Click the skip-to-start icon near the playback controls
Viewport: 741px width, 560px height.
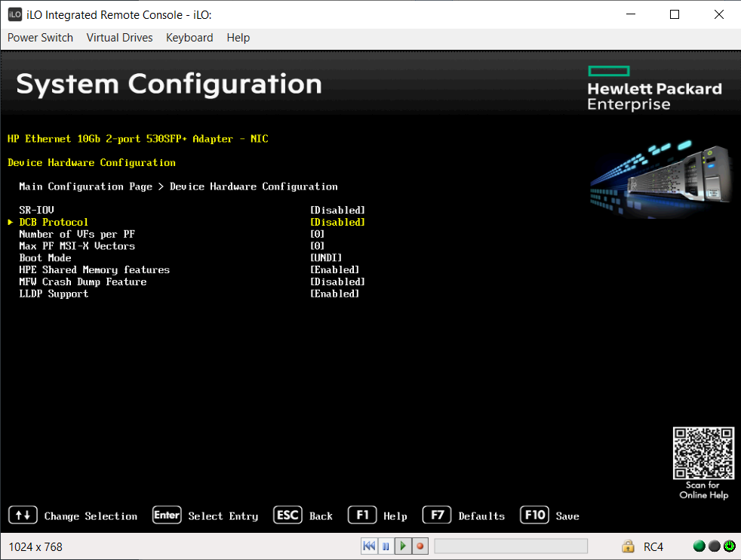(369, 546)
